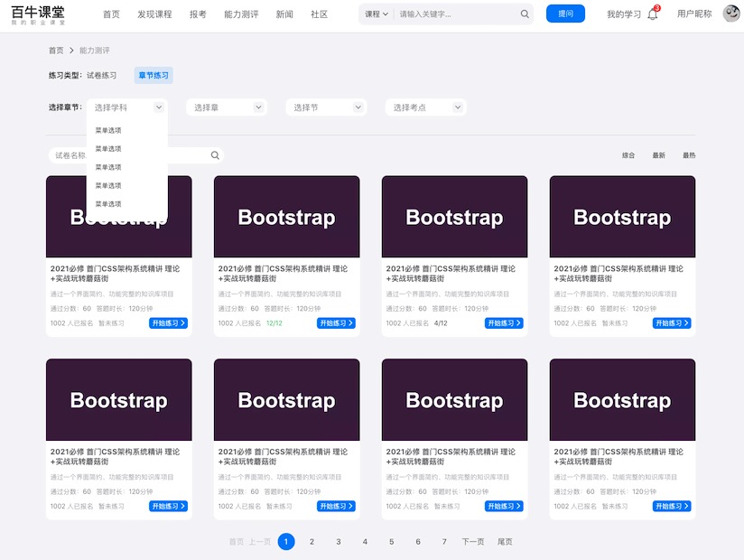Click the green 12/12 progress text
This screenshot has width=744, height=560.
274,323
